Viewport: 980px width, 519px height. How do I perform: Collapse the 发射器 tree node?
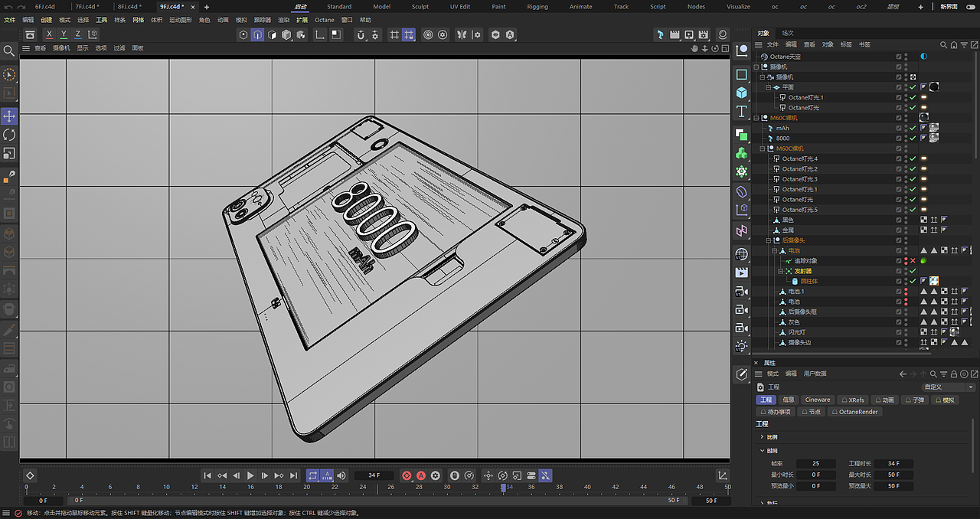[x=781, y=271]
